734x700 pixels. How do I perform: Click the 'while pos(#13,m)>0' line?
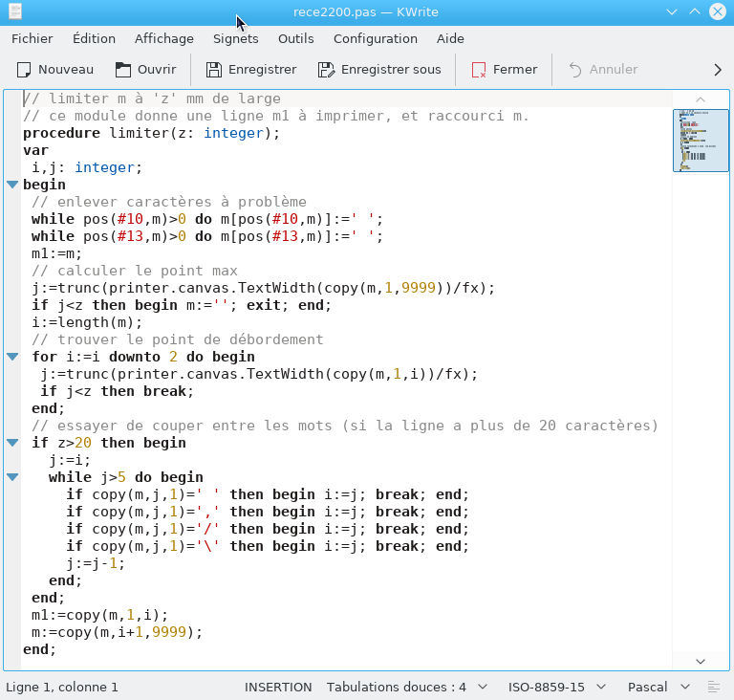tap(207, 236)
